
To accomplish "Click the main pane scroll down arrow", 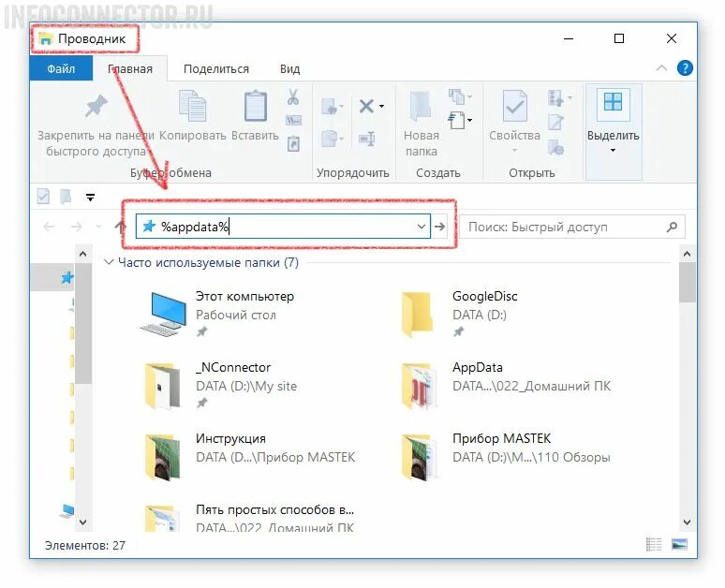I will pyautogui.click(x=688, y=522).
